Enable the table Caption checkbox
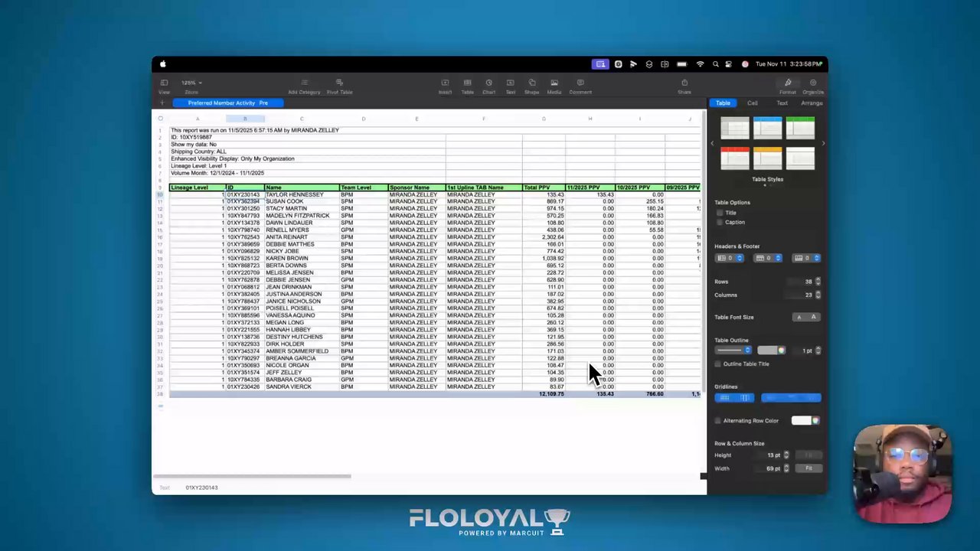Viewport: 980px width, 551px height. point(719,222)
